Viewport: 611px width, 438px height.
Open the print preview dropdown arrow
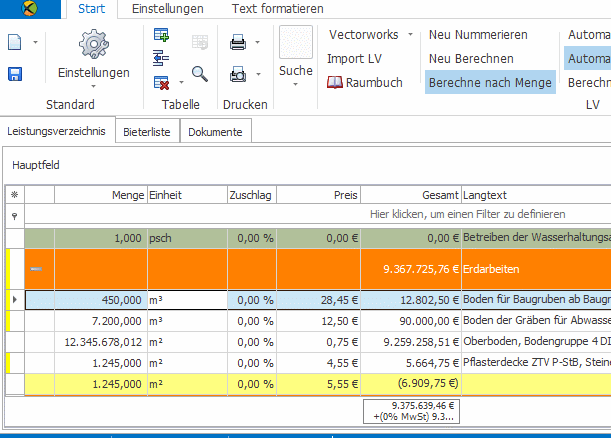click(258, 74)
